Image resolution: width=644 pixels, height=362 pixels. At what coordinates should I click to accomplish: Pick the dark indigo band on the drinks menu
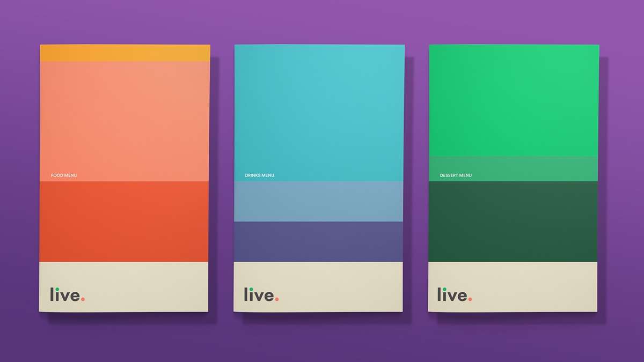point(319,241)
